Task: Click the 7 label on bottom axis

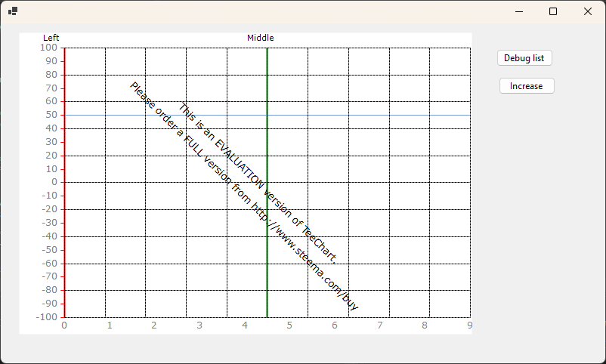Action: tap(380, 325)
